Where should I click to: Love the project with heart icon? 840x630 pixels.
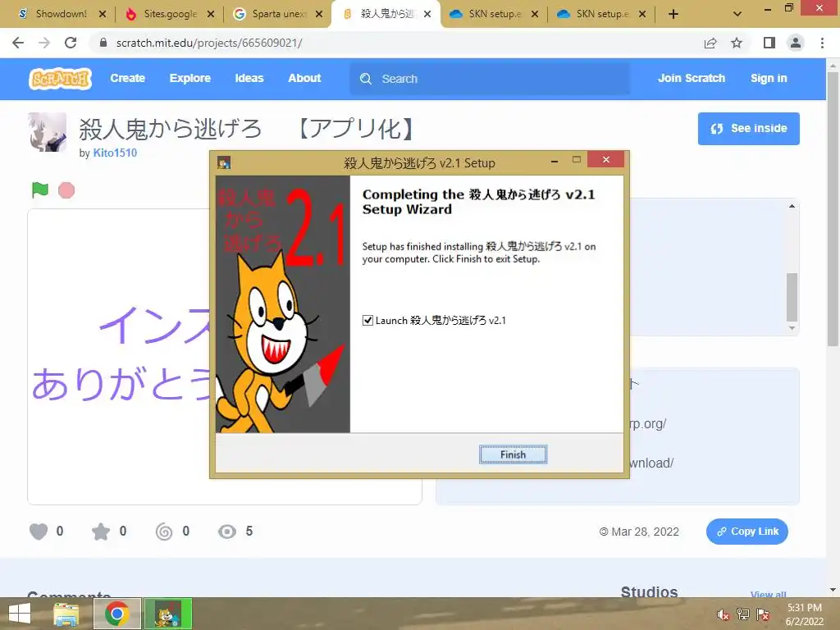(38, 532)
